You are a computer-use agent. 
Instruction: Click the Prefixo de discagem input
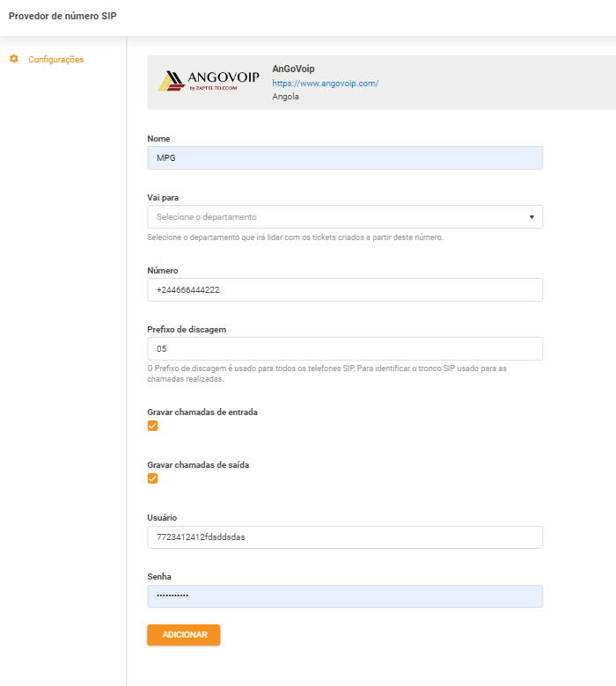[344, 348]
